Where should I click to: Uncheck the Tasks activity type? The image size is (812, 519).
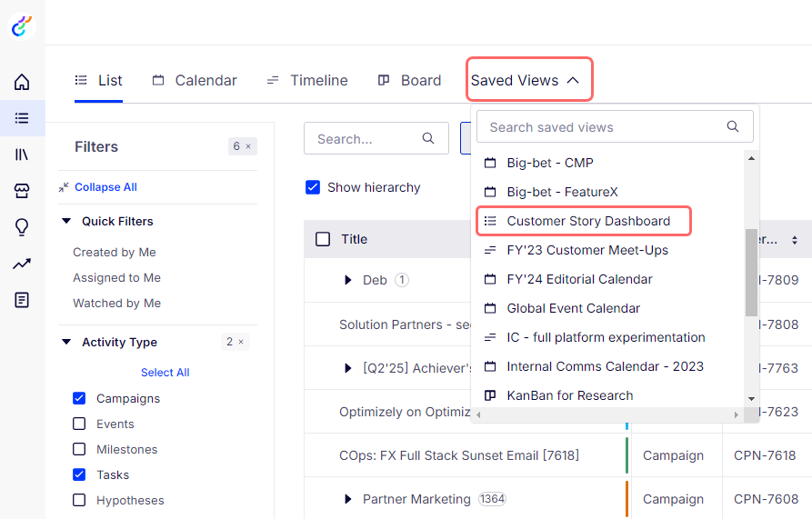pos(79,474)
